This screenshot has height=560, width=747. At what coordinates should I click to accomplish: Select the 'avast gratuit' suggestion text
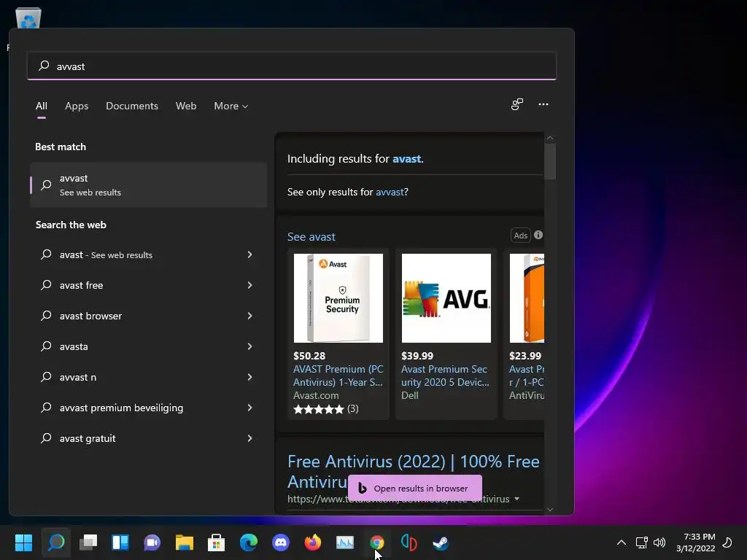(x=88, y=438)
